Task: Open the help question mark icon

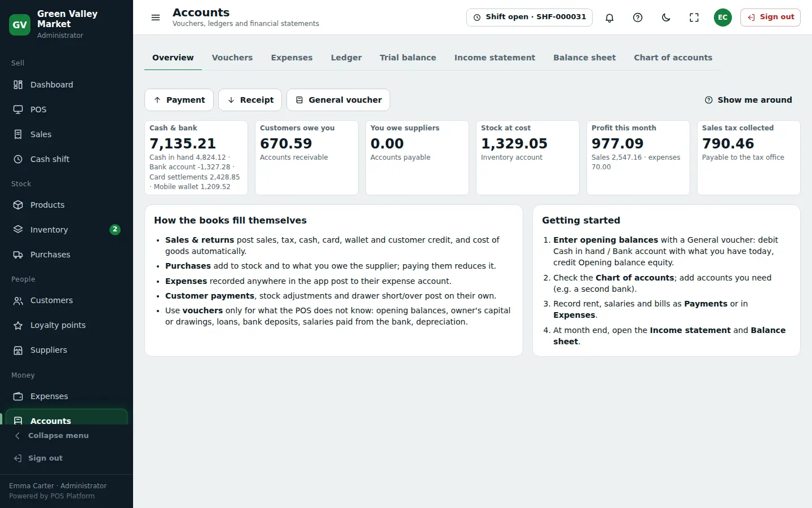Action: (638, 17)
